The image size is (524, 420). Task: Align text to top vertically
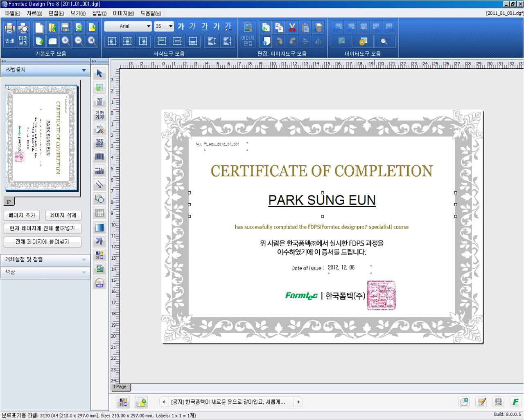click(162, 41)
